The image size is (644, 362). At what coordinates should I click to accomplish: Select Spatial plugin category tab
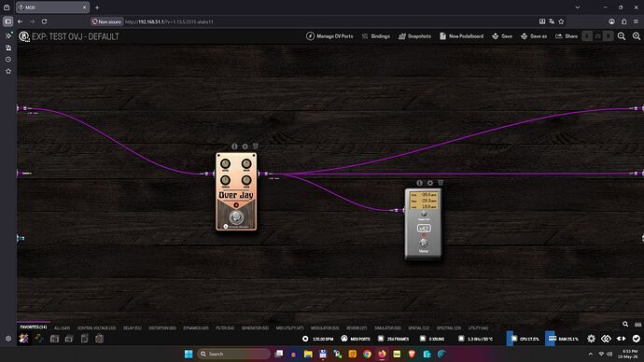coord(418,327)
